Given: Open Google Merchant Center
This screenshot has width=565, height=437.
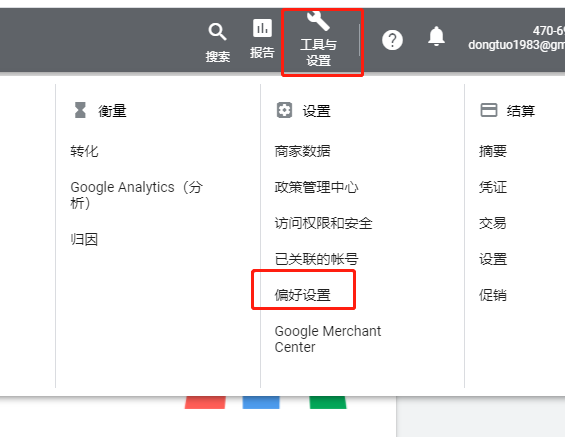Looking at the screenshot, I should coord(328,339).
